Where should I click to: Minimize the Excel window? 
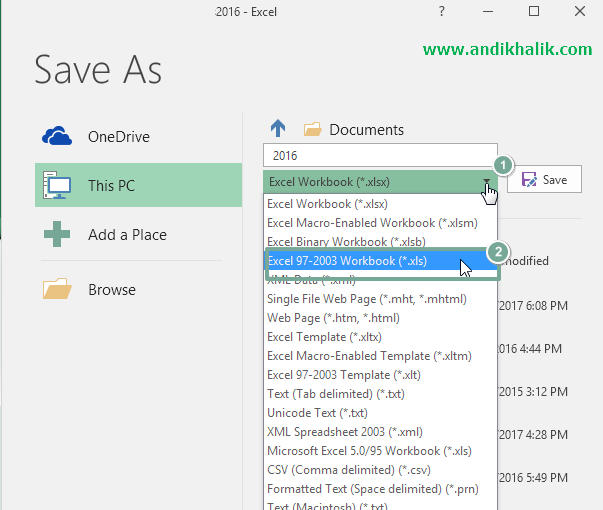point(488,12)
